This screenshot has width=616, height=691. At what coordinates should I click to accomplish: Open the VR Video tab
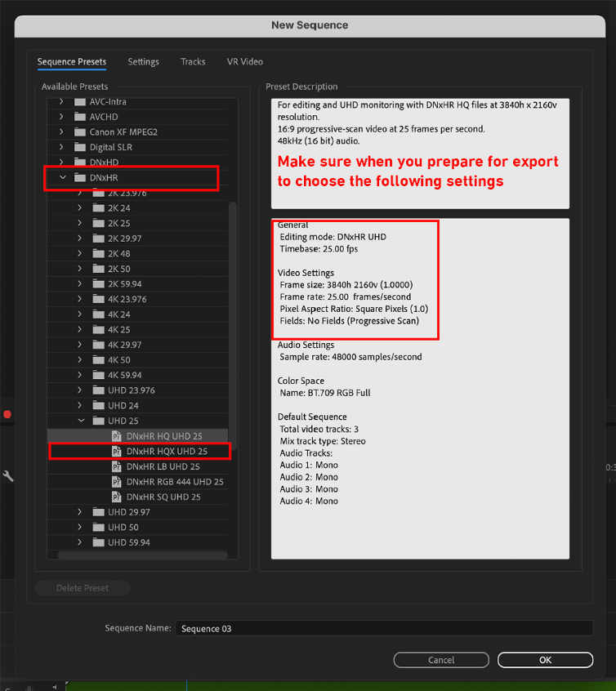pyautogui.click(x=244, y=62)
